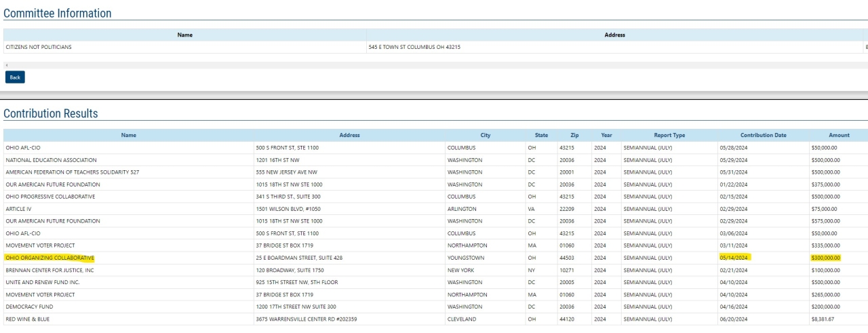
Task: Sort by the Zip column header
Action: (x=575, y=135)
